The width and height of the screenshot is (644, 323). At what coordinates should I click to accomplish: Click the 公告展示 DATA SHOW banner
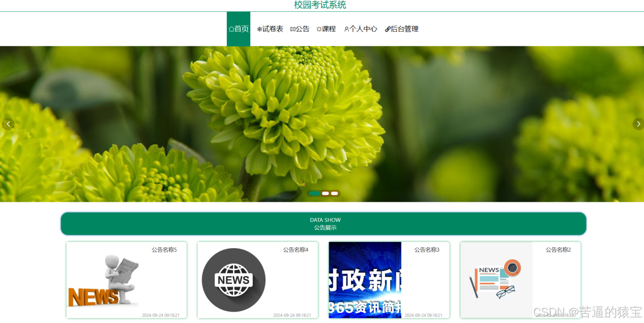pos(324,224)
